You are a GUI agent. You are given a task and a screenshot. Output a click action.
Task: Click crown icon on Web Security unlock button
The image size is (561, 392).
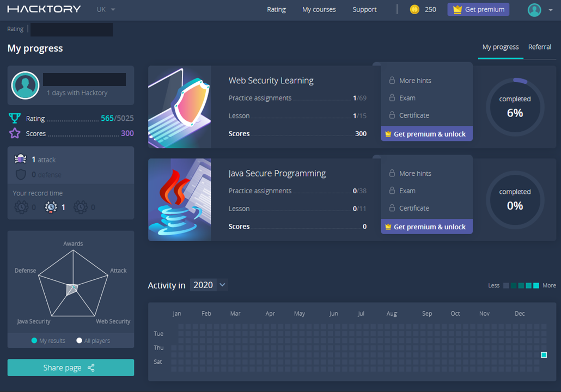pyautogui.click(x=388, y=134)
